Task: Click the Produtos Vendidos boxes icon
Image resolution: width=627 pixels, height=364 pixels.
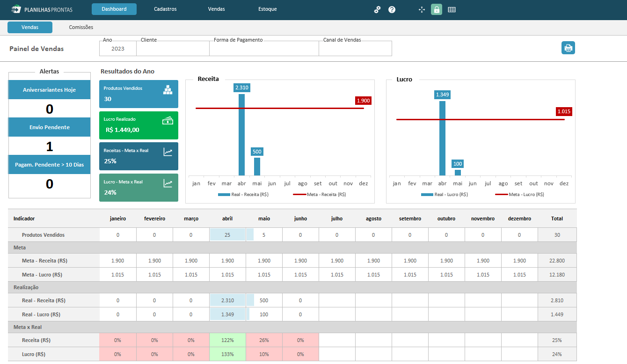Action: [168, 90]
